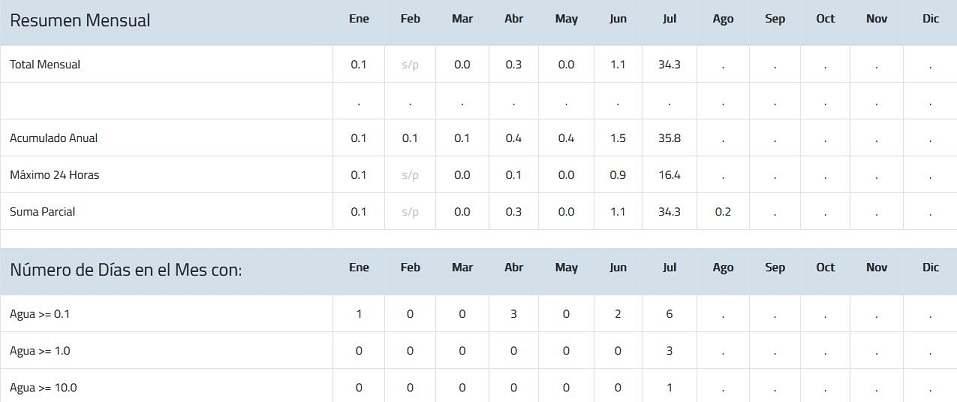This screenshot has height=402, width=957.
Task: Click the Dic column header in Resumen Mensual
Action: tap(931, 18)
